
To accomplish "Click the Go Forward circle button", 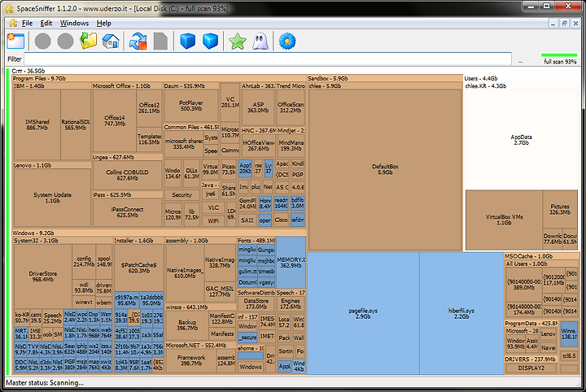I will coord(65,41).
